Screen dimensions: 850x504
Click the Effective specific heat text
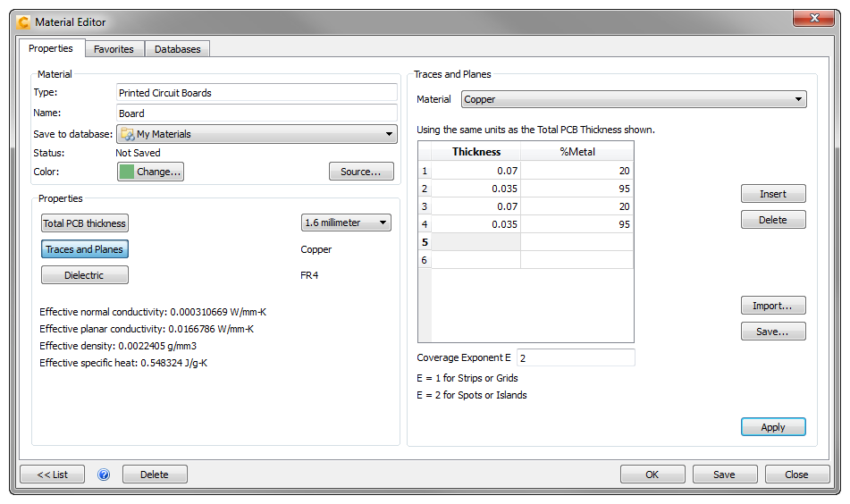(x=123, y=363)
